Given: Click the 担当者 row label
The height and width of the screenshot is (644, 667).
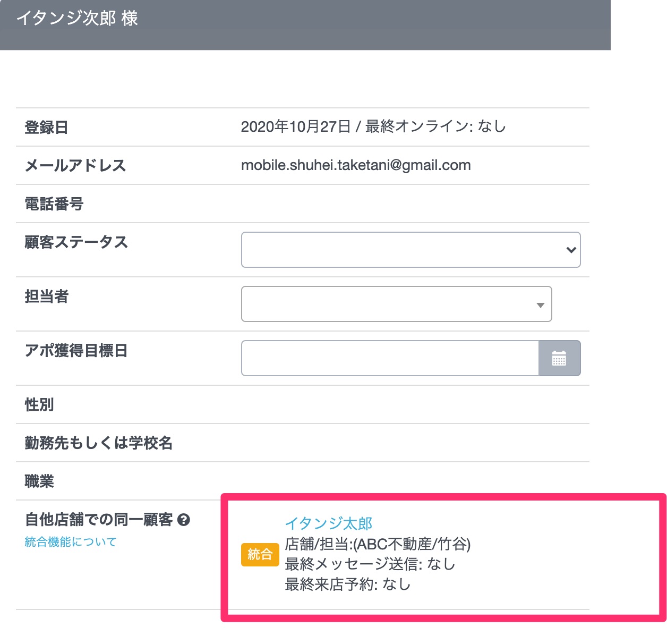Looking at the screenshot, I should point(46,296).
